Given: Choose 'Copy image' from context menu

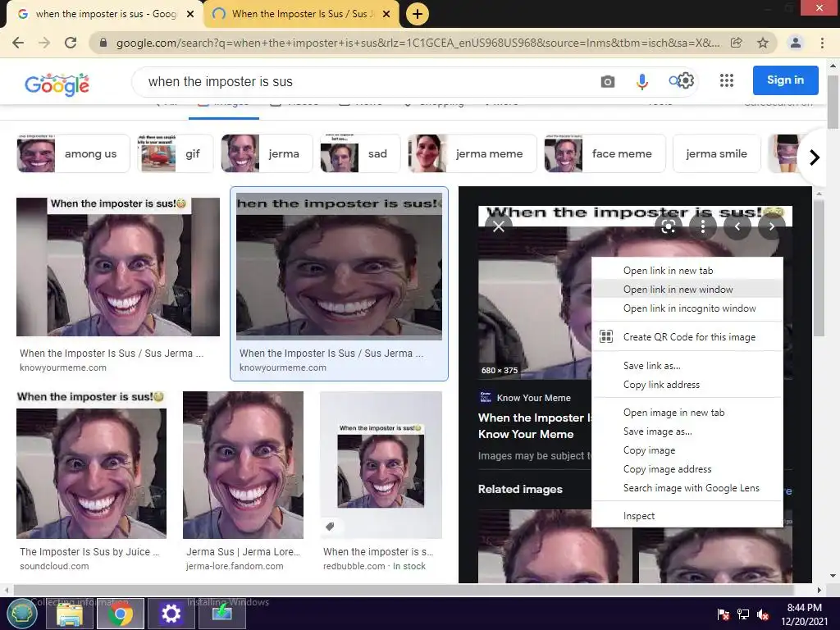Looking at the screenshot, I should pos(687,450).
